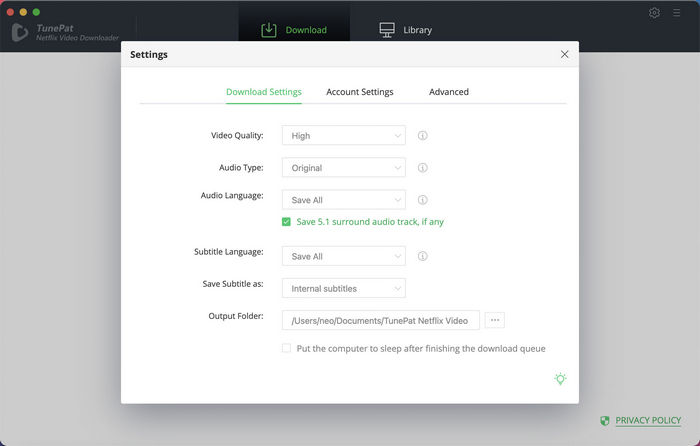Enable put computer to sleep checkbox

(286, 348)
